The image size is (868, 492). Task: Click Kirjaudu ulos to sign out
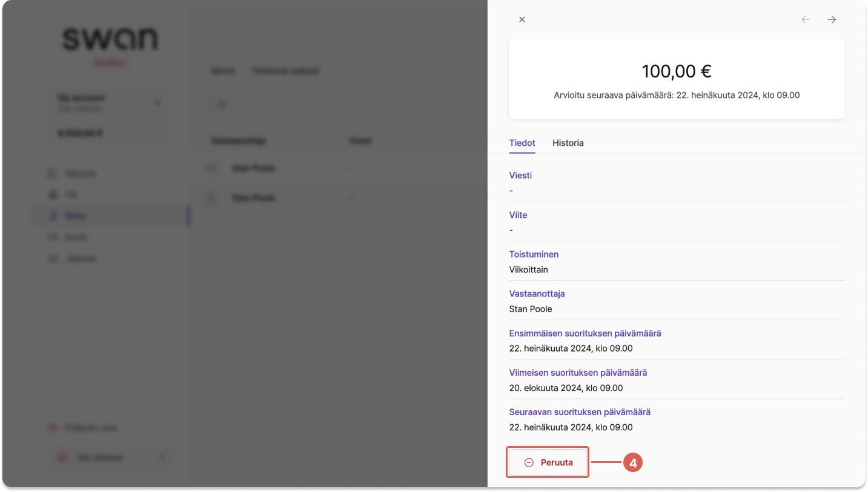84,428
